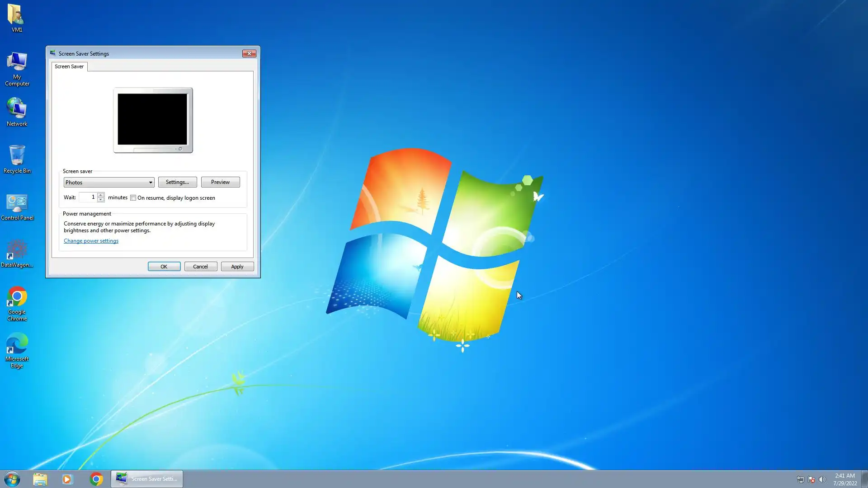Image resolution: width=868 pixels, height=488 pixels.
Task: Click the Preview button
Action: click(x=220, y=182)
